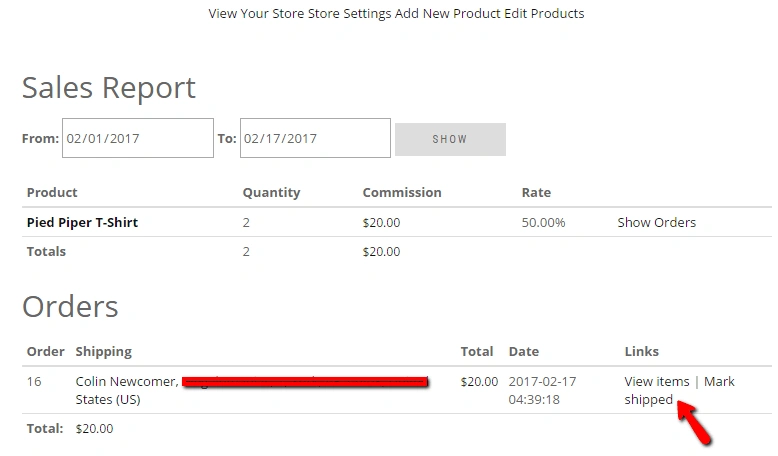Click the Quantity column header

tap(271, 192)
